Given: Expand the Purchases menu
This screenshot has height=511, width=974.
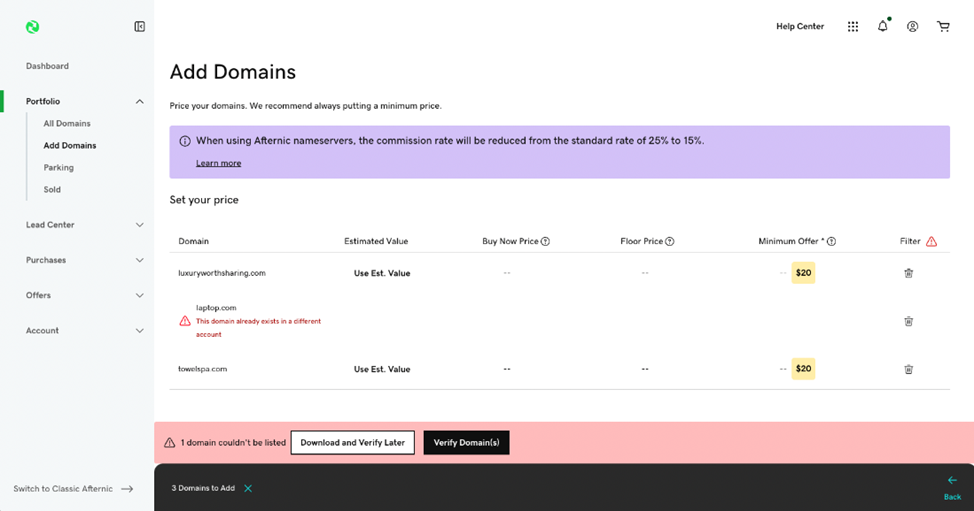Looking at the screenshot, I should pyautogui.click(x=140, y=260).
